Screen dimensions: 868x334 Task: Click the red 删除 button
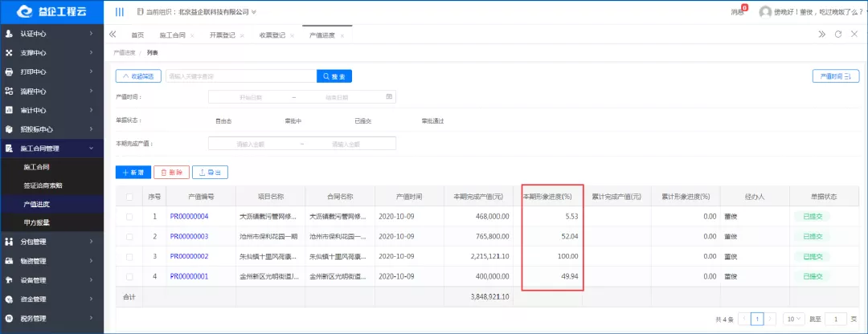pyautogui.click(x=172, y=173)
